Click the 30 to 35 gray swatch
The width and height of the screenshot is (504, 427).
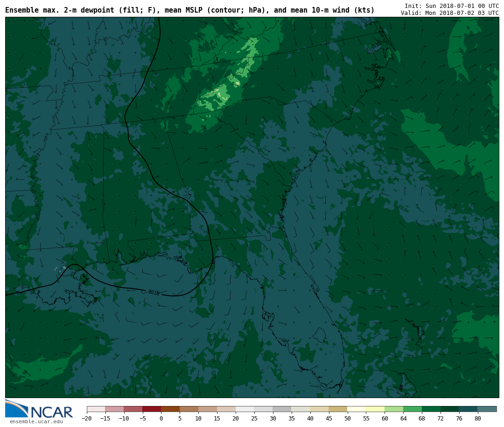pyautogui.click(x=282, y=409)
